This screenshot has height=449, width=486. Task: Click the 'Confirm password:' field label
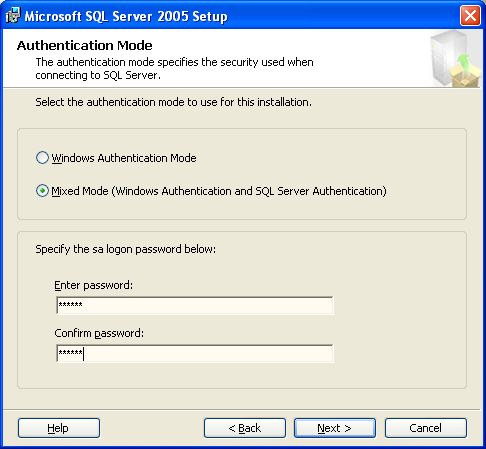pos(99,333)
